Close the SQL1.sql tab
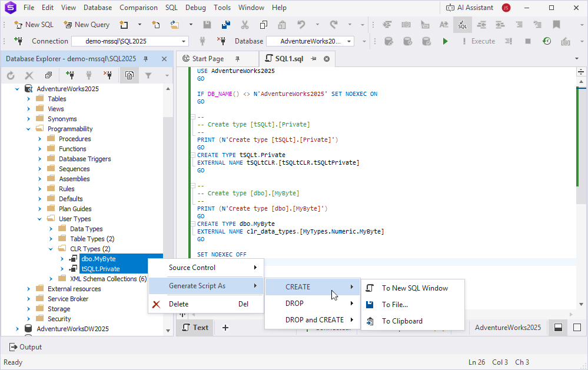The width and height of the screenshot is (588, 370). [x=327, y=59]
